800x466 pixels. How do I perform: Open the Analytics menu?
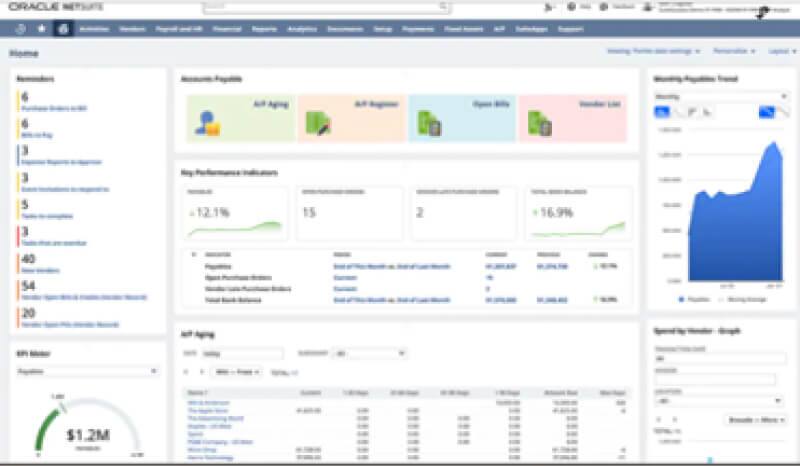click(x=302, y=29)
